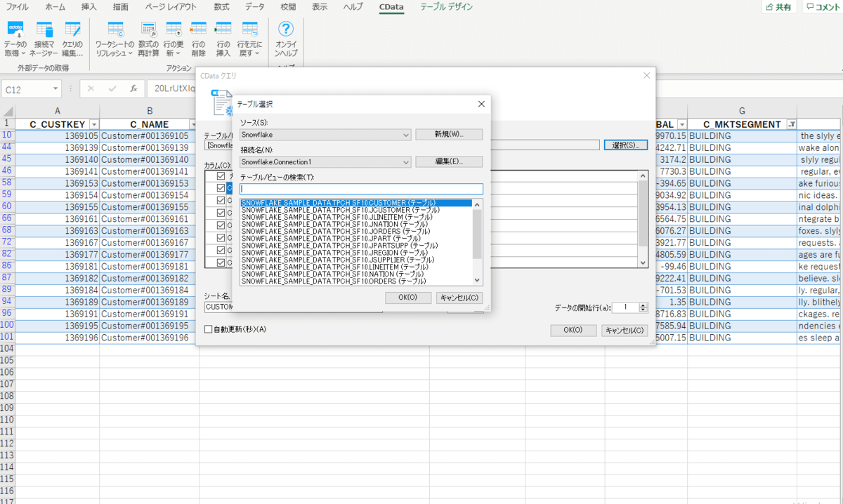The image size is (843, 504).
Task: Click キャンセル(C) in テーブル選択 dialog
Action: (x=459, y=298)
